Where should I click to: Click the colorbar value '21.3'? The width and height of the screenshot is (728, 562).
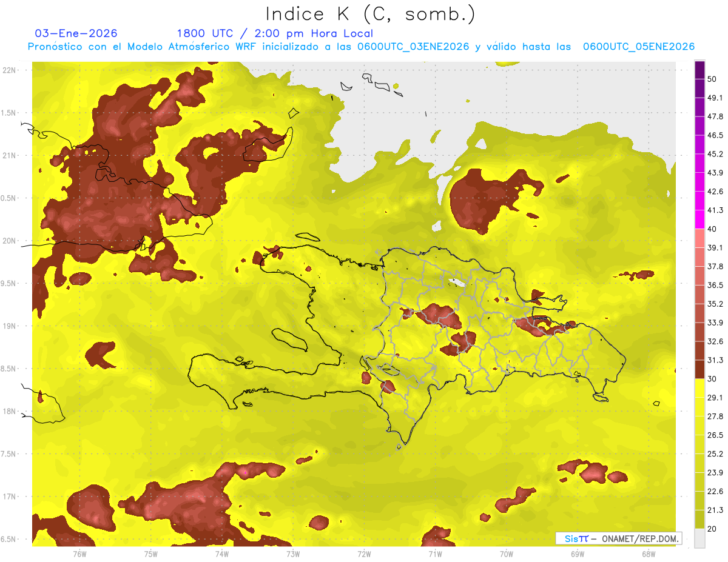tap(715, 510)
